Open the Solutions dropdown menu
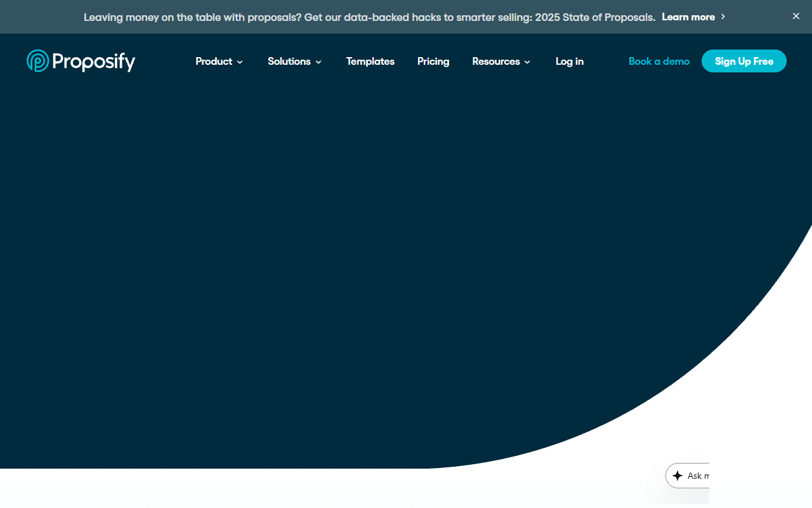Viewport: 812px width, 508px height. [294, 62]
